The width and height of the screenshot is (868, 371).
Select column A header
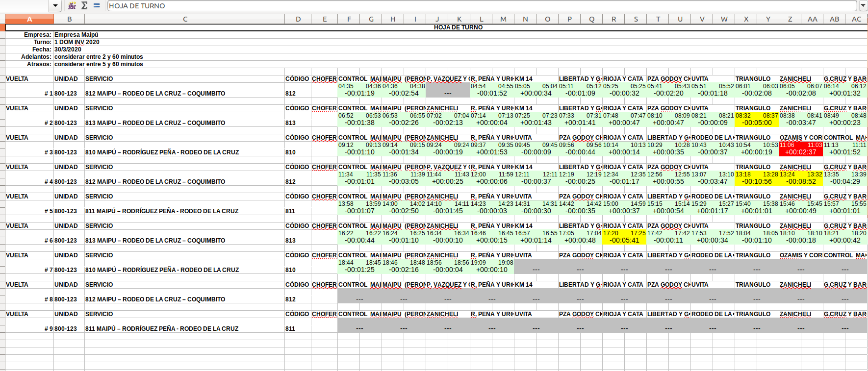tap(29, 19)
